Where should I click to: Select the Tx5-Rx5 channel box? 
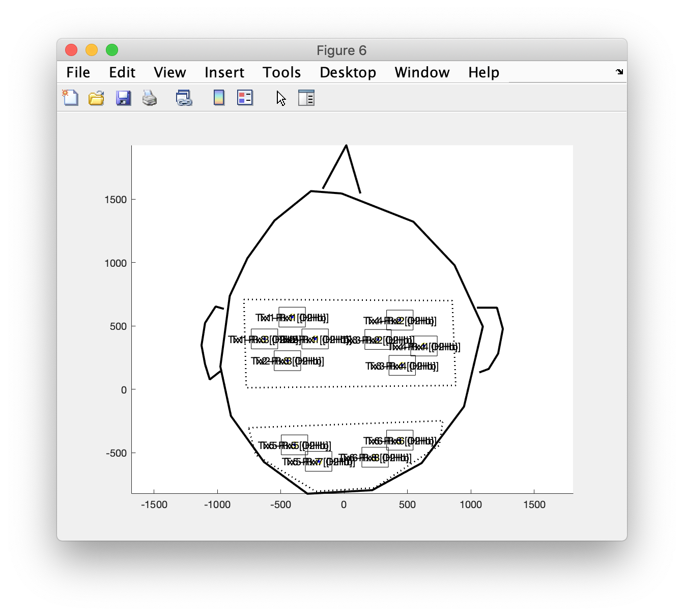[295, 445]
